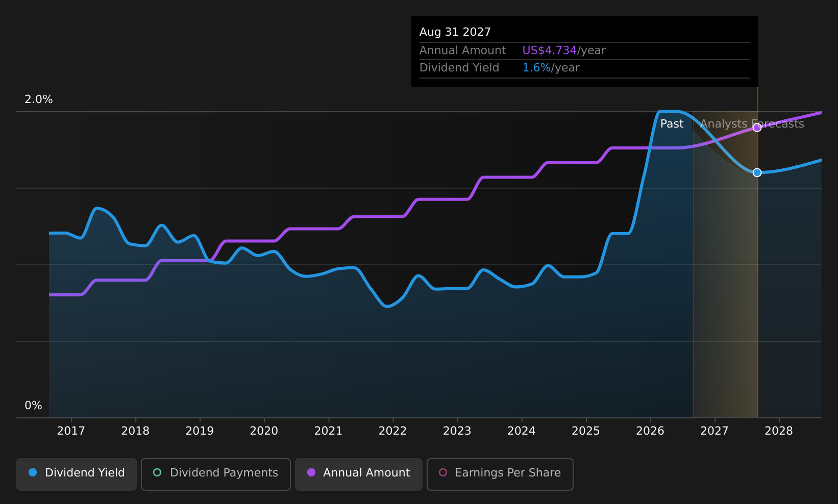Click the 2023 x-axis label
The image size is (838, 504).
click(x=457, y=431)
